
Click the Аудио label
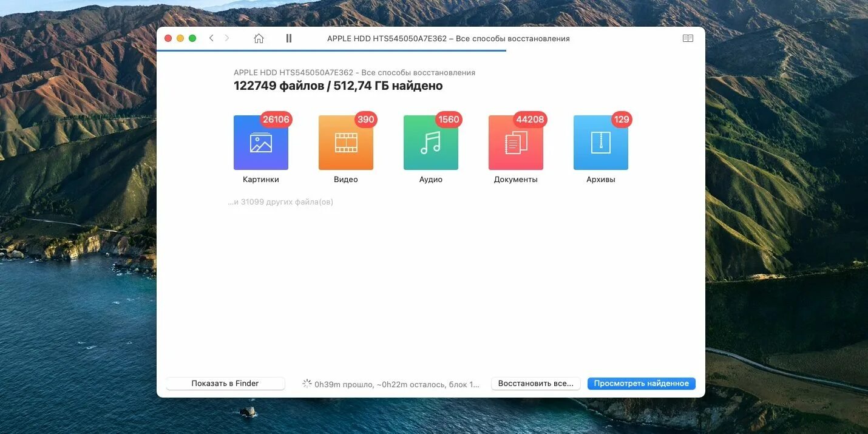pyautogui.click(x=431, y=180)
